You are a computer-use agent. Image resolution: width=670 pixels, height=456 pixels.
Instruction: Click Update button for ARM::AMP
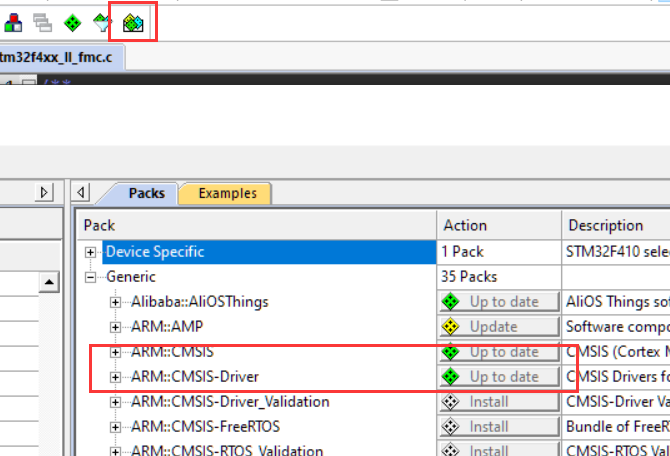tap(498, 327)
